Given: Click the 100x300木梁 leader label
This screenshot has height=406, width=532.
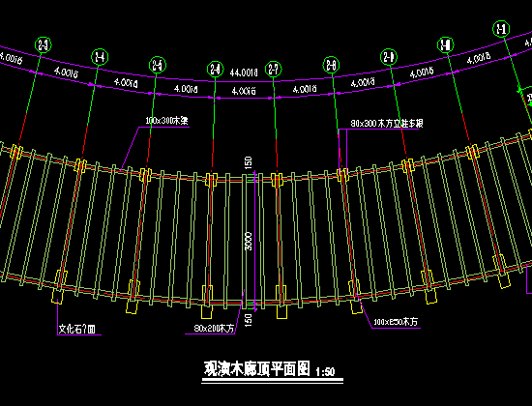Looking at the screenshot, I should click(x=166, y=121).
